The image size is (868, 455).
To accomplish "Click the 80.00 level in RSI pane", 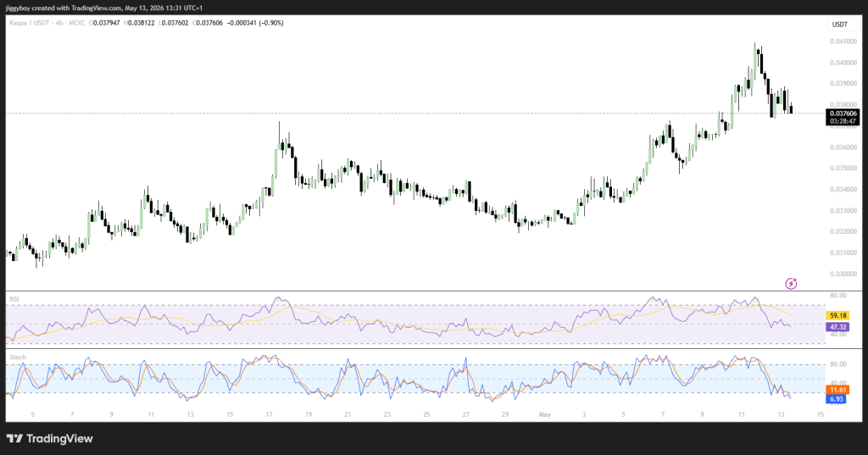I will [838, 296].
